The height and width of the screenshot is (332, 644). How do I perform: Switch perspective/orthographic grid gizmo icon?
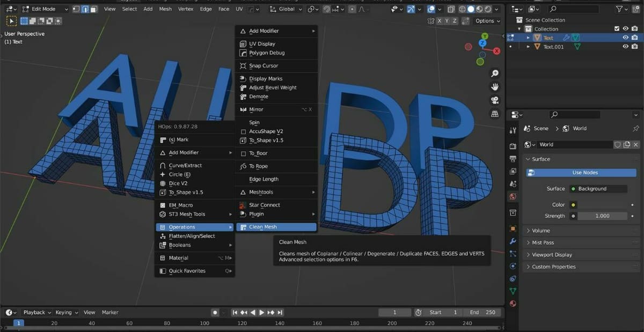(x=495, y=114)
